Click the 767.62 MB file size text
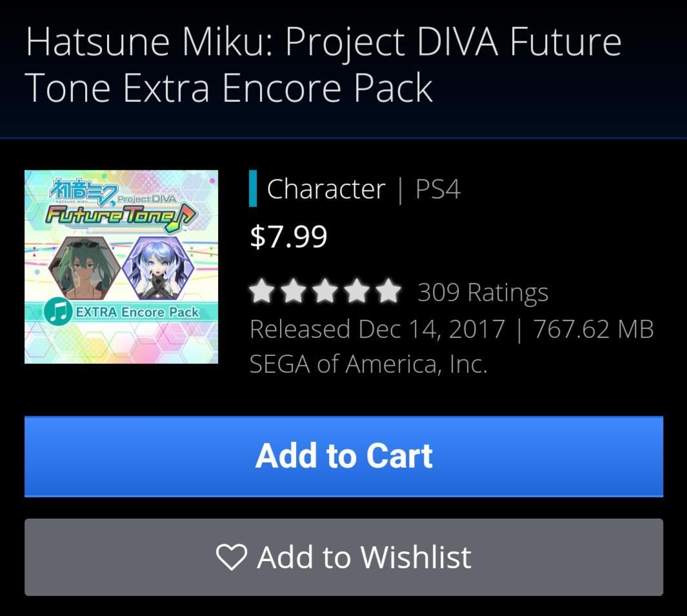The width and height of the screenshot is (687, 616). [593, 328]
